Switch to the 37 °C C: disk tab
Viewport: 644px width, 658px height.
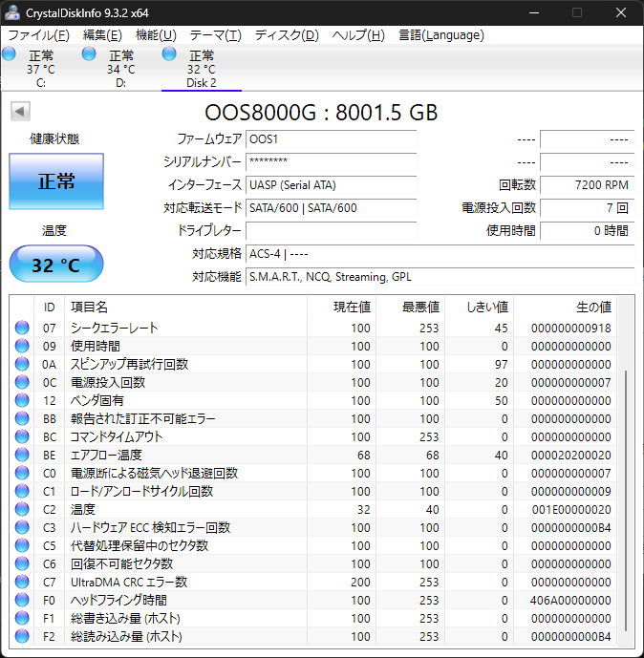tap(41, 69)
